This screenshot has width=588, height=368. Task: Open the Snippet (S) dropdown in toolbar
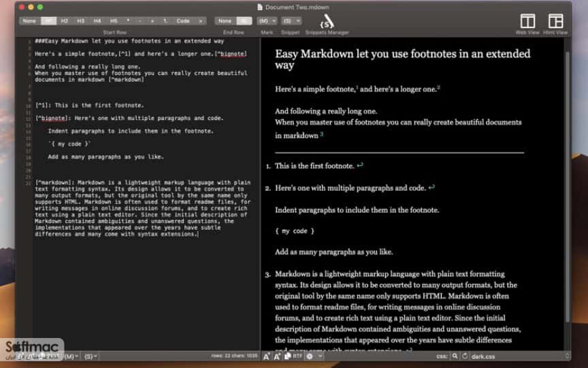pyautogui.click(x=291, y=21)
